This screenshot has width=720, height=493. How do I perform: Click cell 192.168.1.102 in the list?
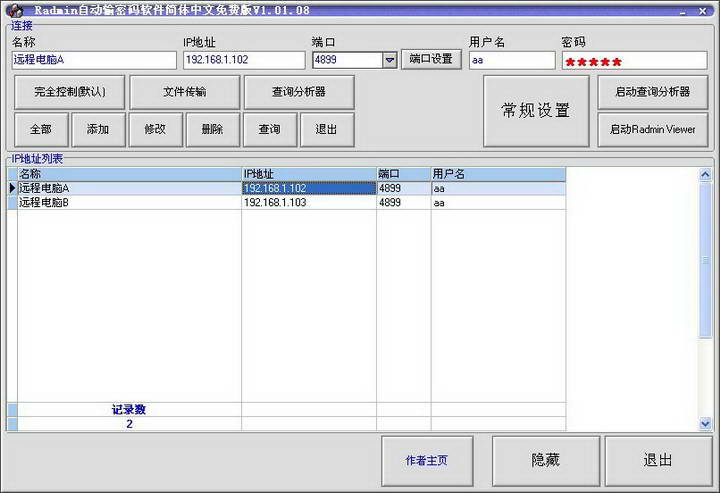tap(309, 188)
